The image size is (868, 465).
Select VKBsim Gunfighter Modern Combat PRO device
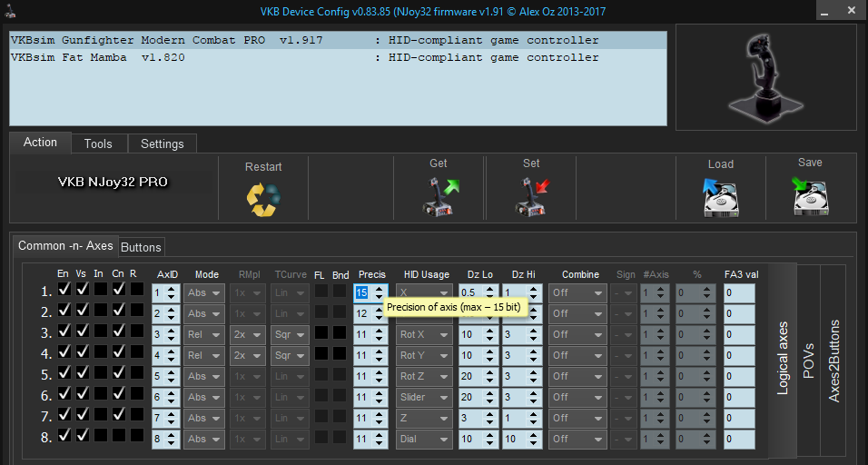pyautogui.click(x=338, y=40)
